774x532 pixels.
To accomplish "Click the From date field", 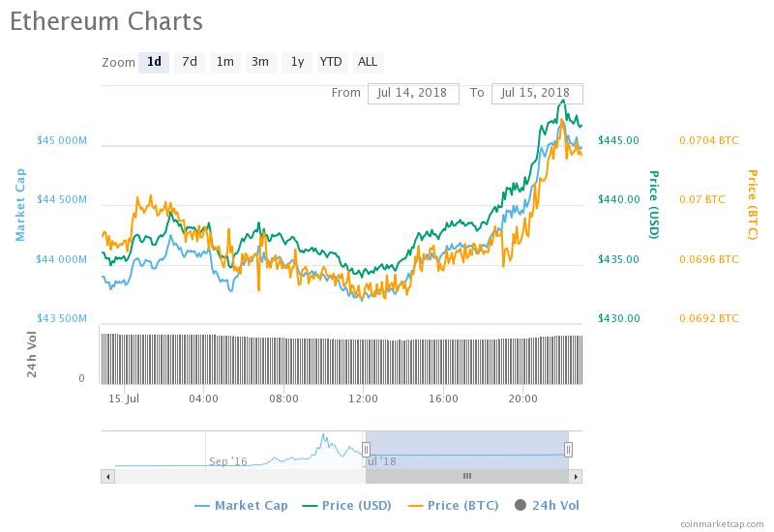I will pyautogui.click(x=413, y=93).
